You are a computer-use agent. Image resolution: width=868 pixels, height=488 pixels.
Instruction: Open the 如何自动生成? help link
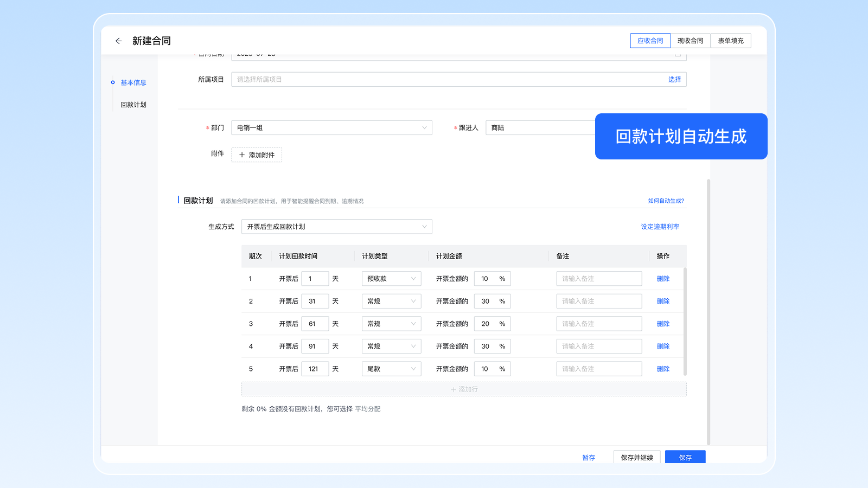666,201
